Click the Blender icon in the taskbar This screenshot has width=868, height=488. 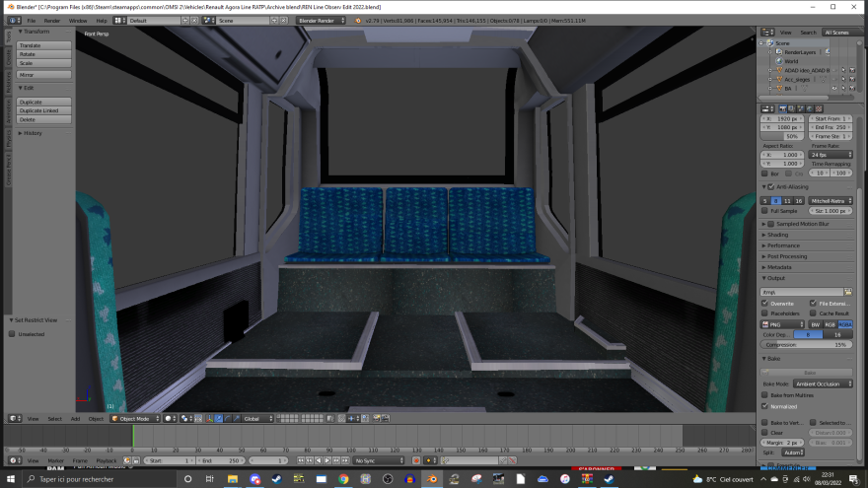point(431,479)
